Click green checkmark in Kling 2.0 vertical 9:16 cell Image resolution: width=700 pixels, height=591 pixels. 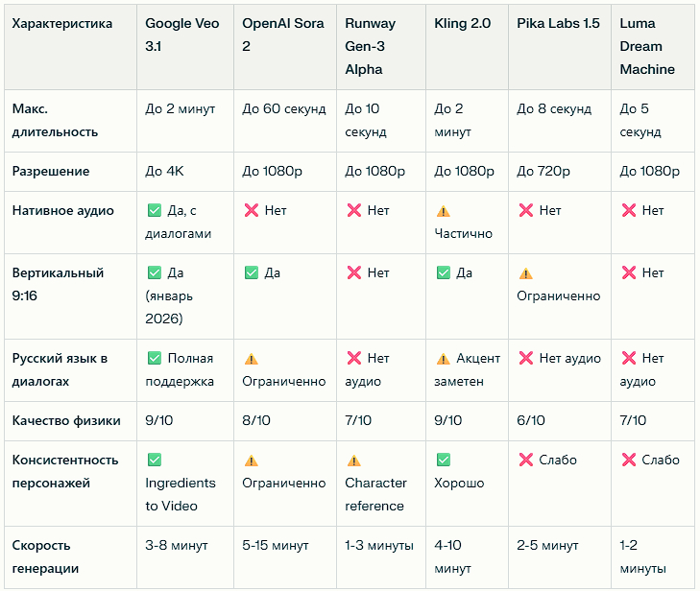pos(443,273)
